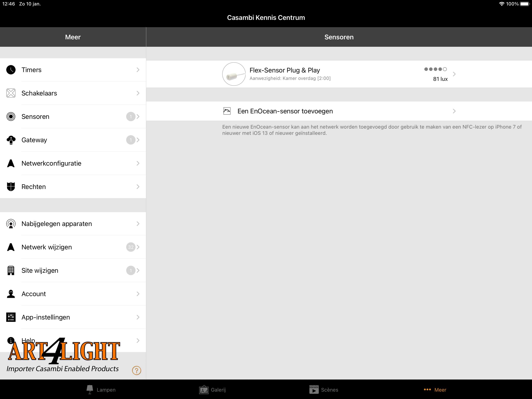The height and width of the screenshot is (399, 532).
Task: Open Netwerkconfiguratie settings
Action: click(73, 163)
